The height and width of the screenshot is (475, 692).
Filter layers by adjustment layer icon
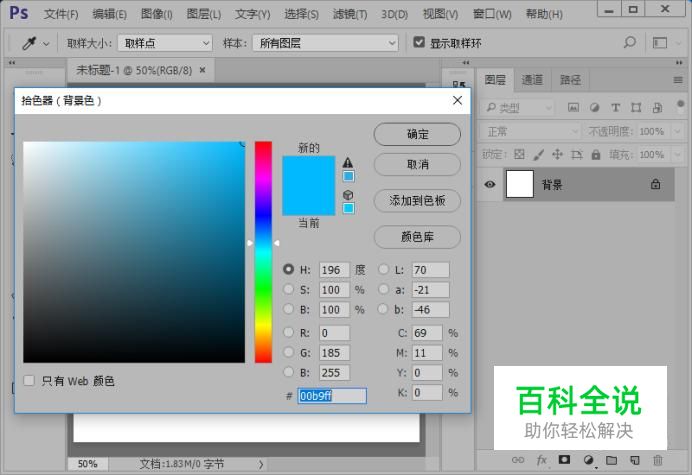coord(594,107)
